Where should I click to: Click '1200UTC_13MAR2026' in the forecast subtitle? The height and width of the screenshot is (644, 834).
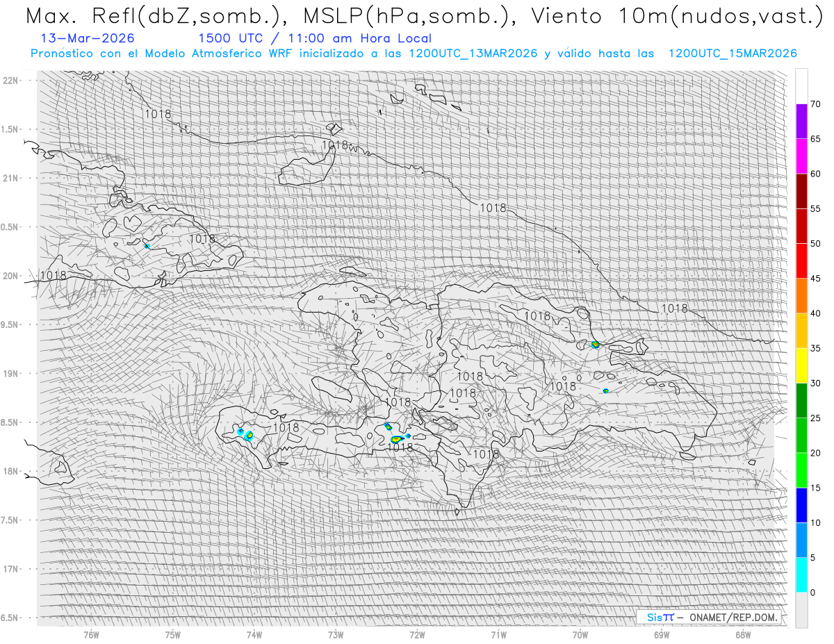(473, 53)
